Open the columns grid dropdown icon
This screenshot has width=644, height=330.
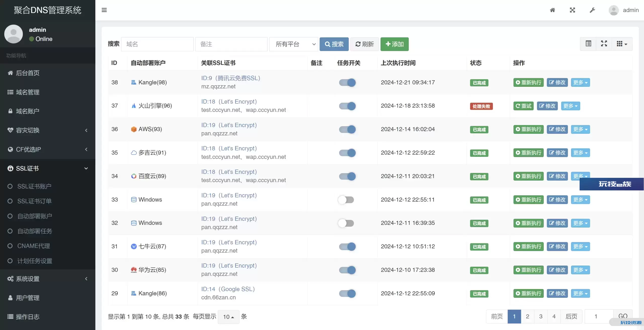tap(622, 44)
